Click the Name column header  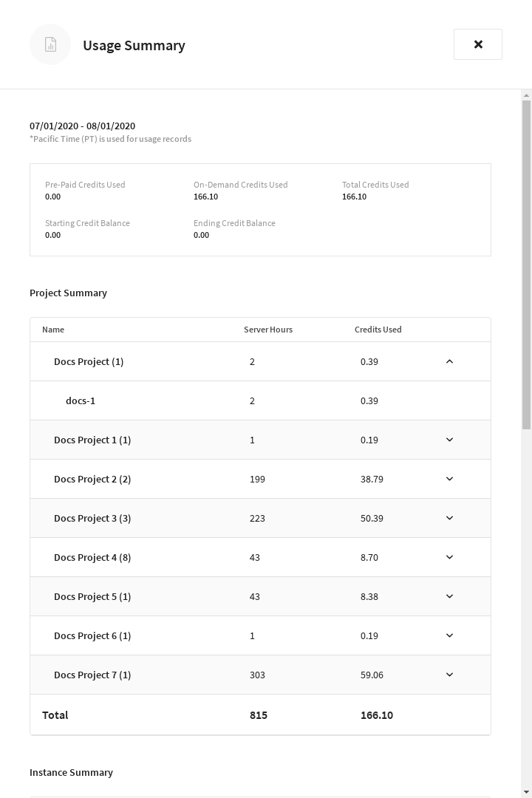point(53,330)
